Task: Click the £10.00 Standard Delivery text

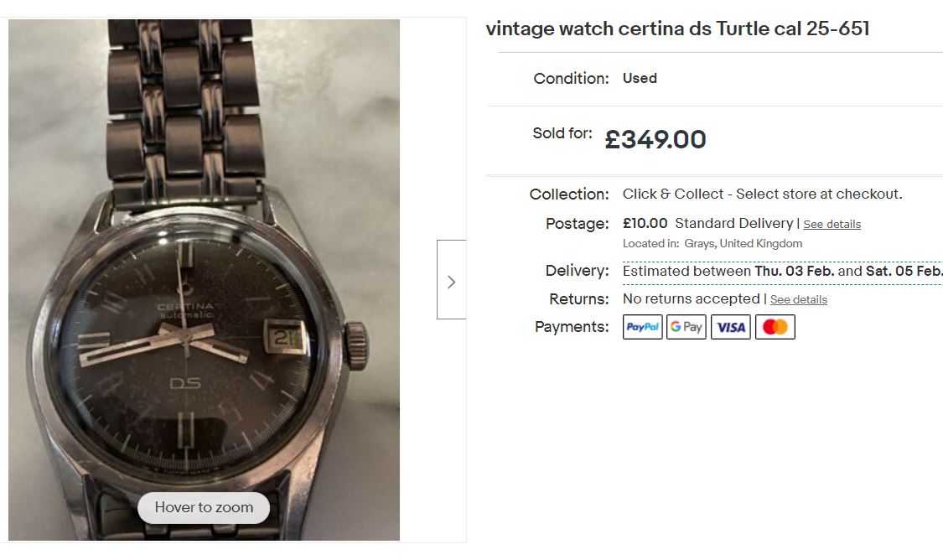Action: pos(707,224)
